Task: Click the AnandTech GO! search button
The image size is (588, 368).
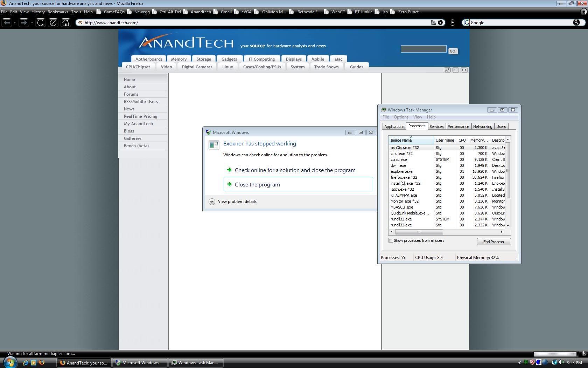Action: point(453,51)
